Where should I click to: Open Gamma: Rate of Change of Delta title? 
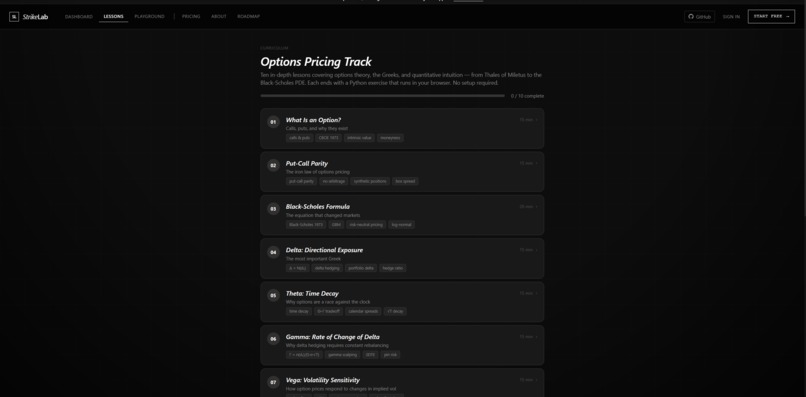click(x=333, y=337)
